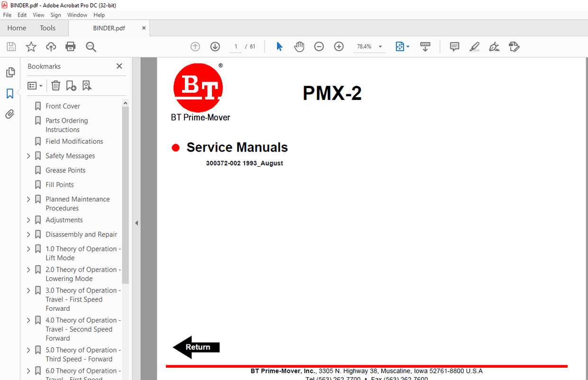Screen dimensions: 588x380
Task: Switch to the Home tab
Action: click(17, 28)
